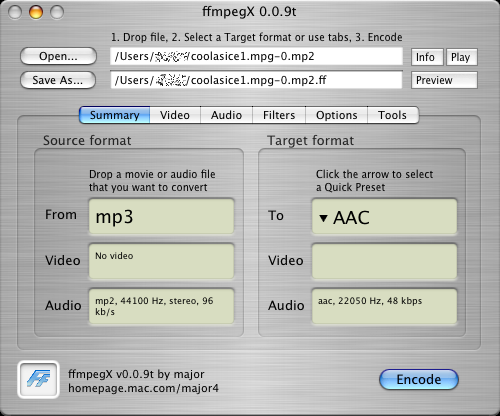Select the Summary tab

pyautogui.click(x=115, y=115)
